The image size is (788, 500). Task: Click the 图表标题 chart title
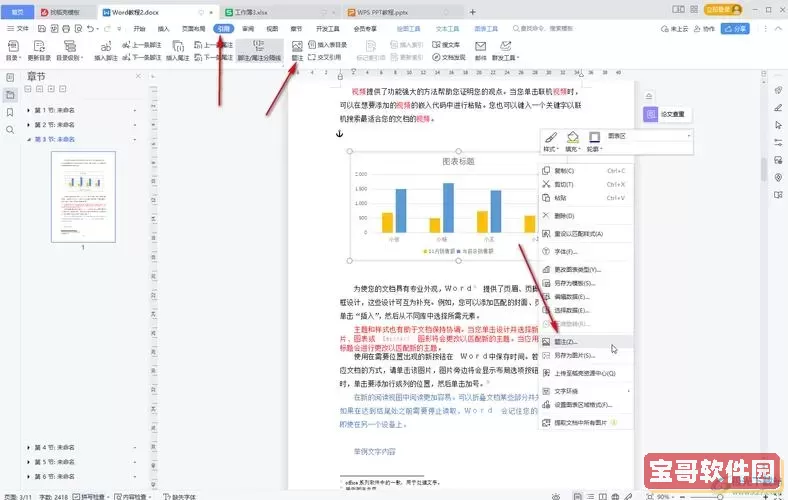click(458, 161)
